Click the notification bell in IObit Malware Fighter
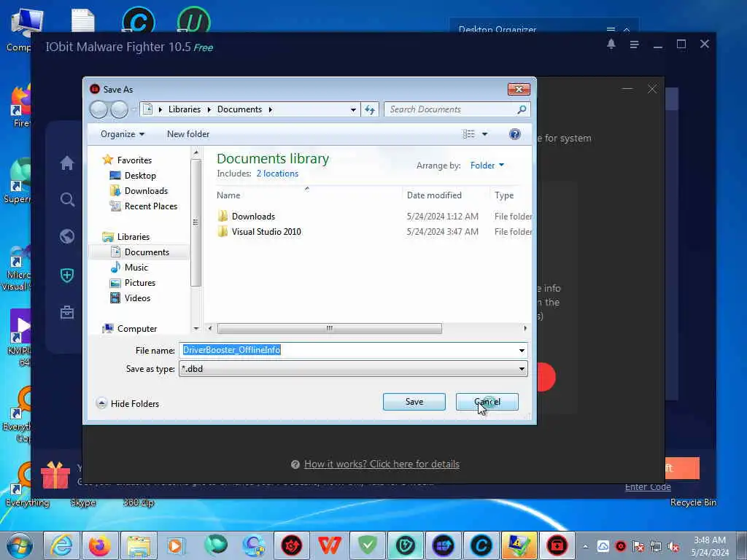Viewport: 747px width, 560px height. coord(611,44)
